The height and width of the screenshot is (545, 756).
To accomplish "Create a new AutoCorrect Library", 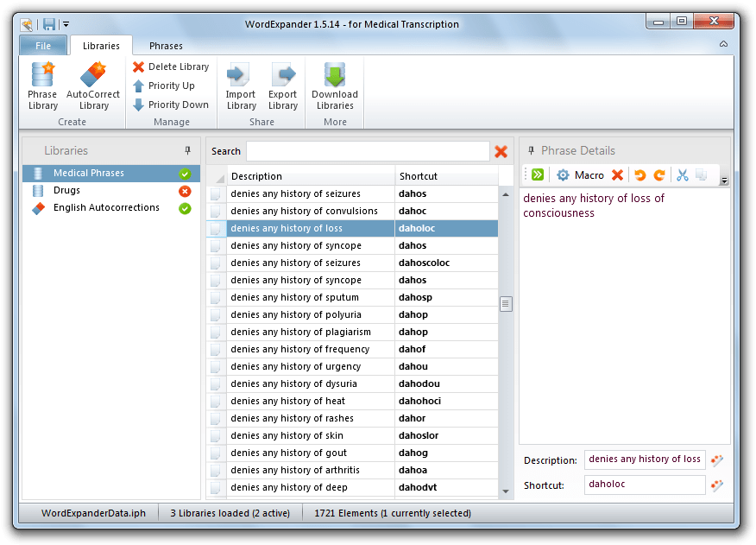I will (x=93, y=86).
